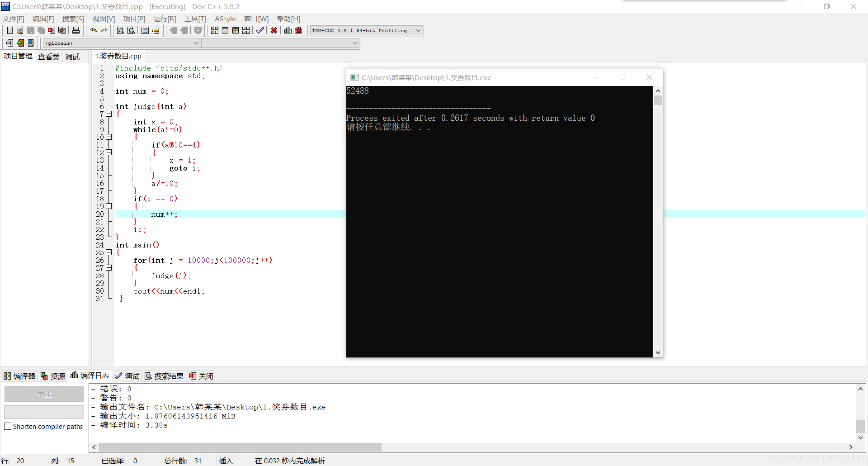Collapse for-loop fold at line 27
Image resolution: width=868 pixels, height=466 pixels.
click(x=109, y=268)
